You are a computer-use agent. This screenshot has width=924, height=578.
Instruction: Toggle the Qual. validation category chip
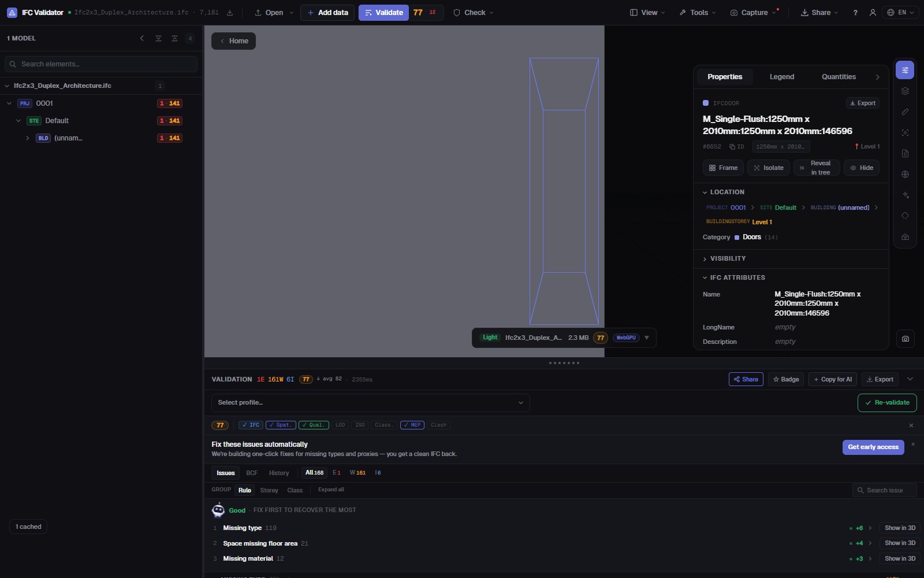pyautogui.click(x=314, y=425)
